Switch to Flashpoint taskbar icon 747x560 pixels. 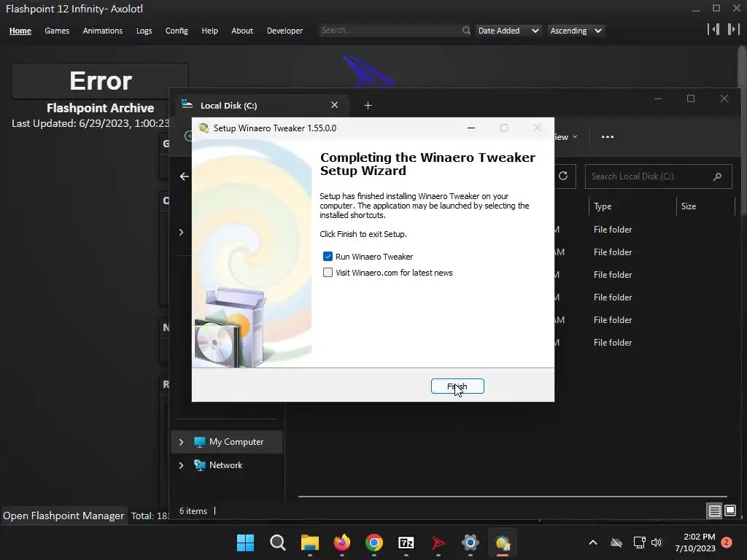coord(438,542)
